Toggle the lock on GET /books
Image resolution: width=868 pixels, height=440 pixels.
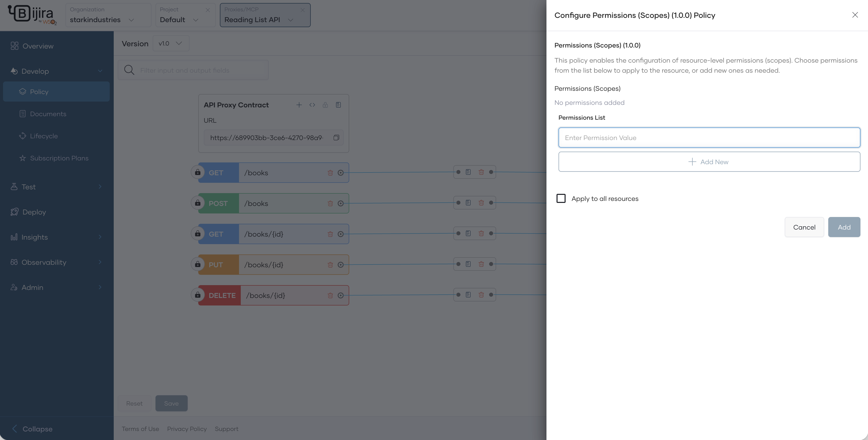(198, 172)
